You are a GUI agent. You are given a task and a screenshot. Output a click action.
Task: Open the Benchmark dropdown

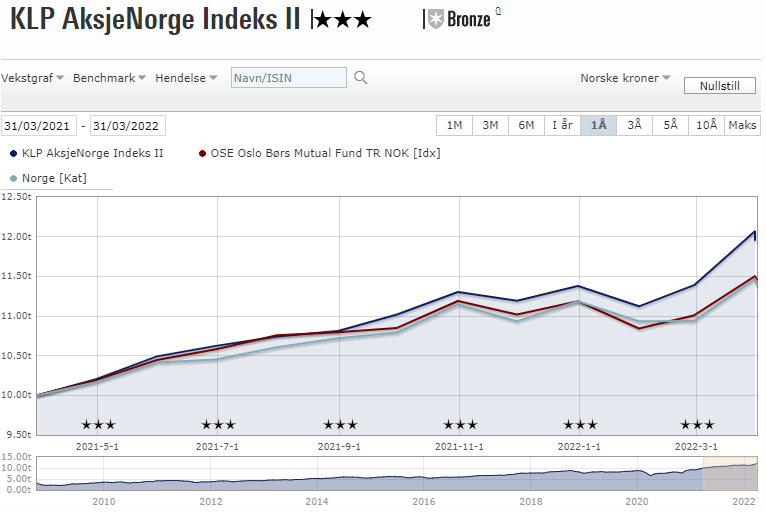point(109,78)
